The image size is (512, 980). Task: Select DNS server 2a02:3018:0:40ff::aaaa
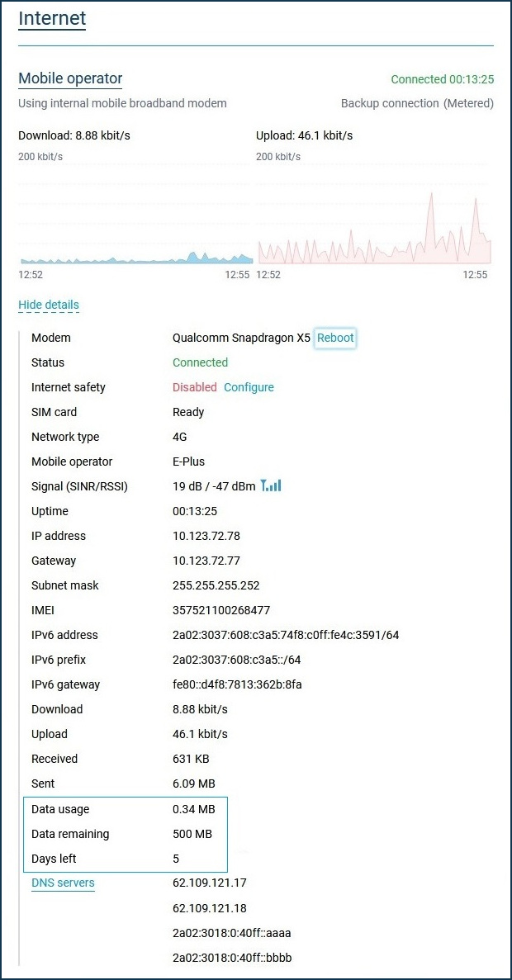coord(232,933)
